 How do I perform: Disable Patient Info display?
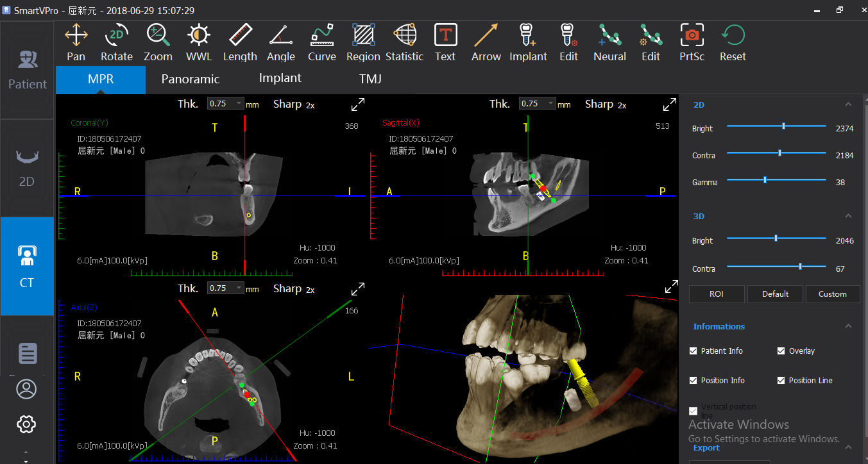(693, 351)
